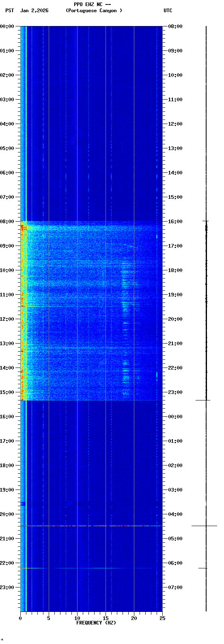This screenshot has width=224, height=644.
Task: Click the PST axis '20:00' label
Action: pos(7,514)
